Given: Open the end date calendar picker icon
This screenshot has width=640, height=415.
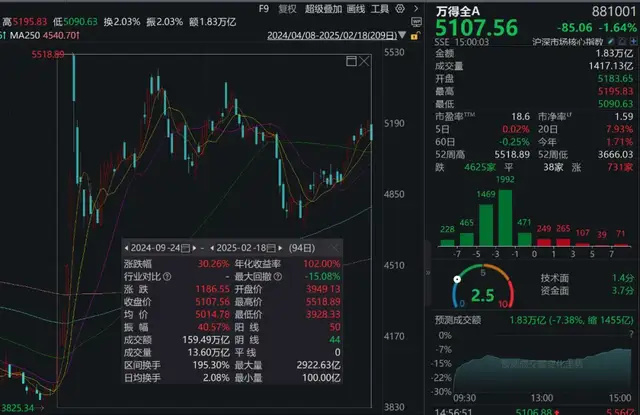Looking at the screenshot, I should (271, 248).
